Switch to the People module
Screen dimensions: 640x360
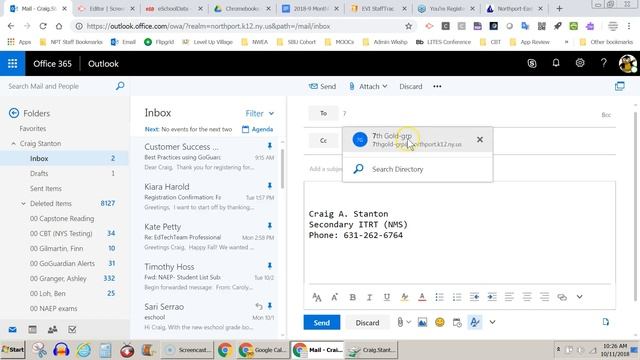pyautogui.click(x=52, y=329)
